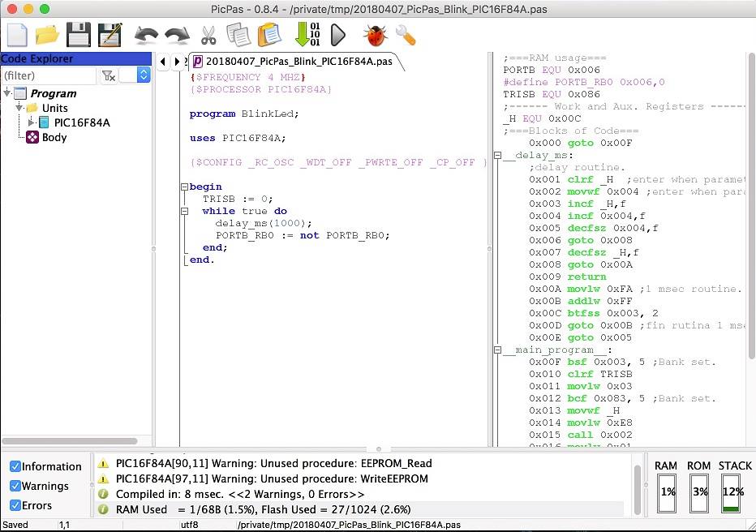Click the Save As floppy-with-pencil icon
This screenshot has width=756, height=532.
(x=110, y=35)
